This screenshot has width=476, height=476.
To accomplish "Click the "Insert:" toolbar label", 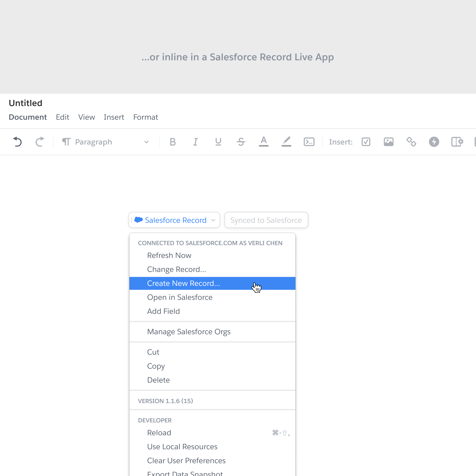I will click(x=341, y=142).
